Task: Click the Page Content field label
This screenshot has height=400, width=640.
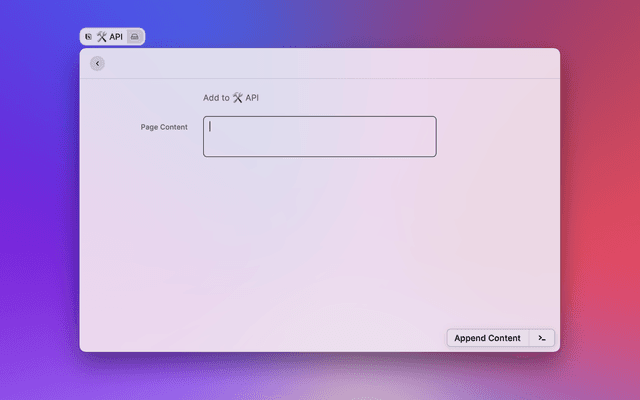Action: point(163,127)
